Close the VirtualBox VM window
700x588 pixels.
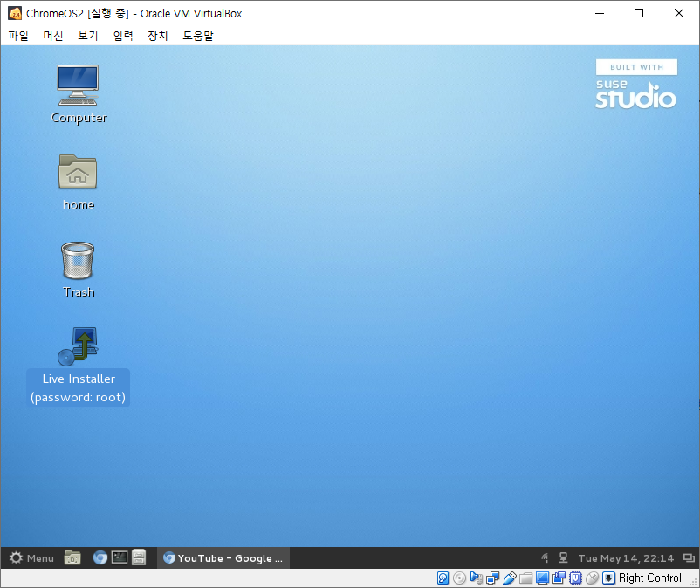(x=679, y=13)
